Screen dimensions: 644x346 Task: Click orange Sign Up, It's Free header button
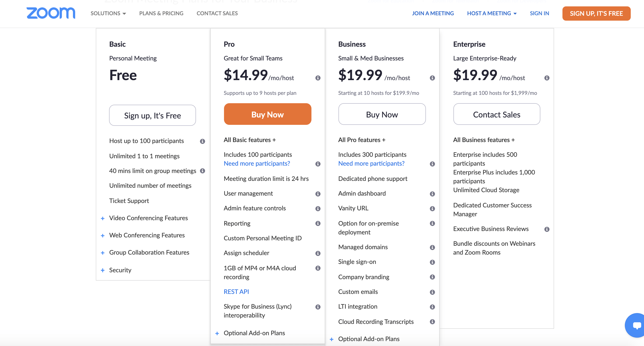596,13
